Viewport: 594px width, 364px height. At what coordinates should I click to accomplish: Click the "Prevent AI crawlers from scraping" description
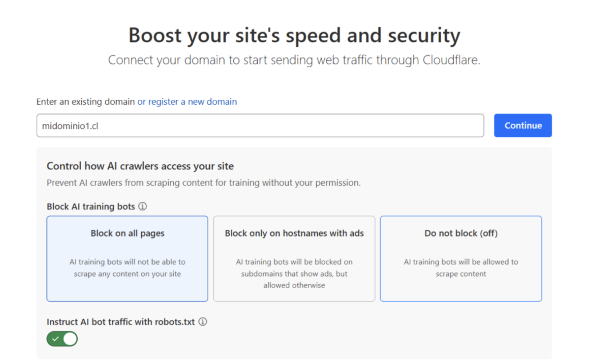pos(204,183)
